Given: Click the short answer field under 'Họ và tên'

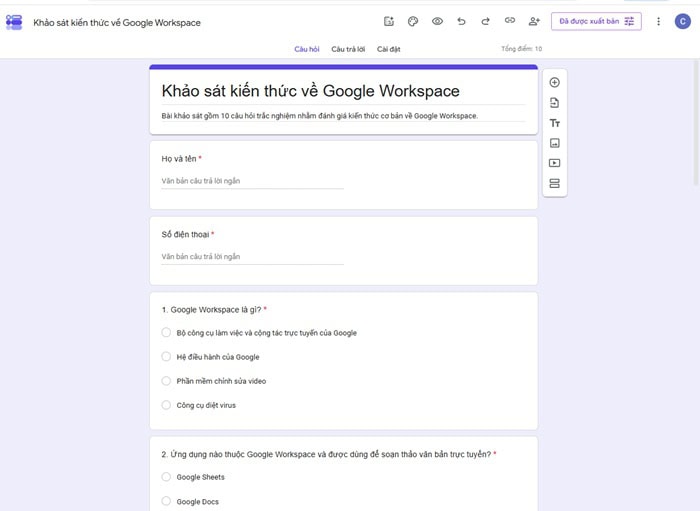Looking at the screenshot, I should tap(252, 181).
